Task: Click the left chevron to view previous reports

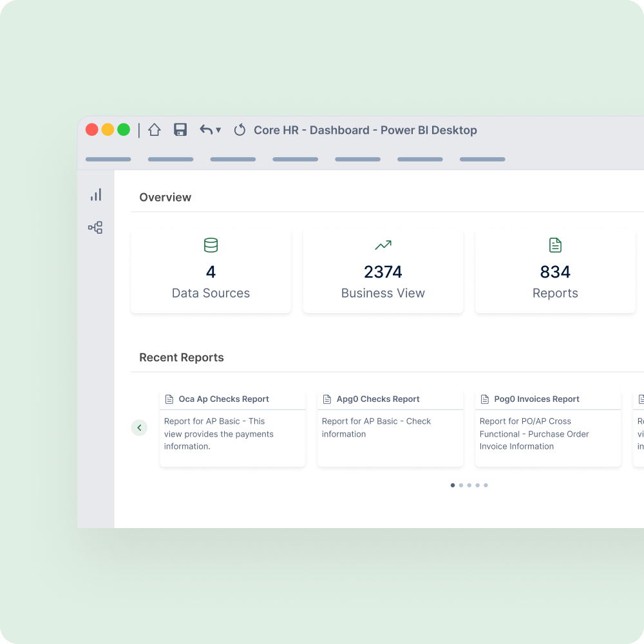Action: 139,427
